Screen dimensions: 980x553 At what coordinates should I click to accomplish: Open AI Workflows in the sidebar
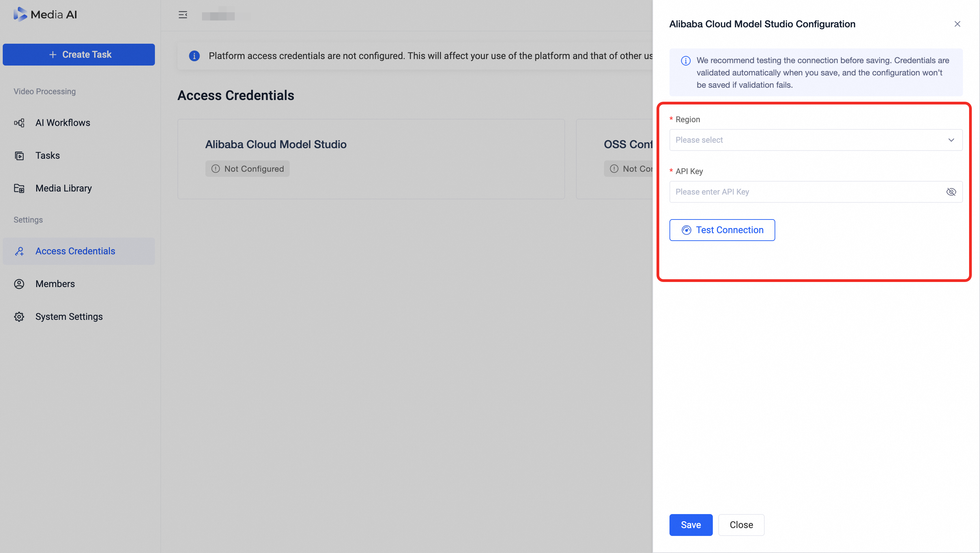coord(79,123)
